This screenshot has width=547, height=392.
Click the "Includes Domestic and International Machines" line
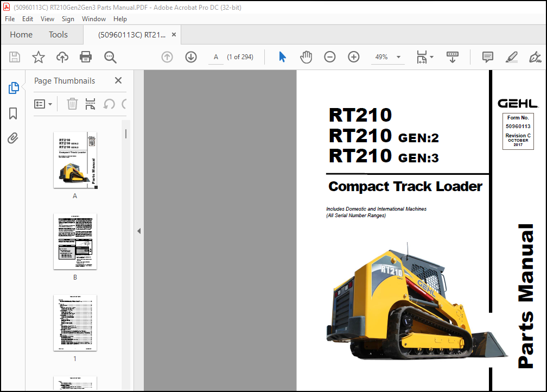click(x=377, y=208)
